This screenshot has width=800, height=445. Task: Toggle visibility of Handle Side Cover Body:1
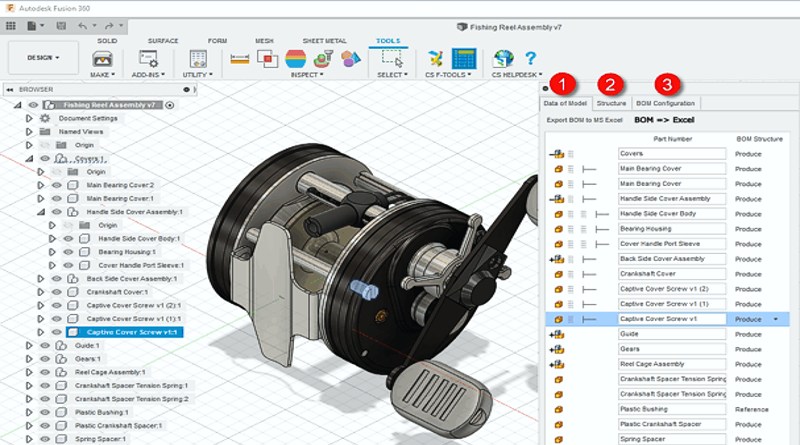coord(68,238)
